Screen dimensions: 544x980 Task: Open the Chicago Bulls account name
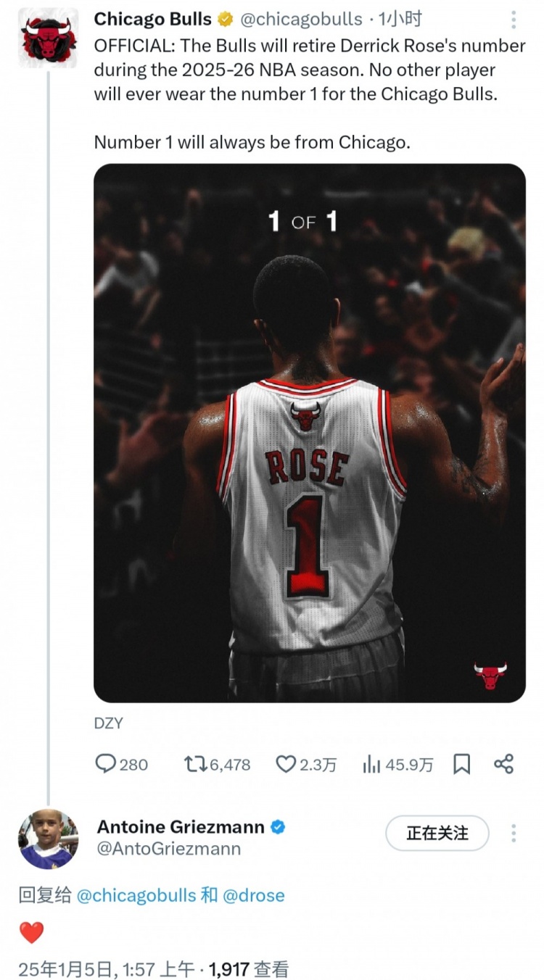pyautogui.click(x=153, y=20)
